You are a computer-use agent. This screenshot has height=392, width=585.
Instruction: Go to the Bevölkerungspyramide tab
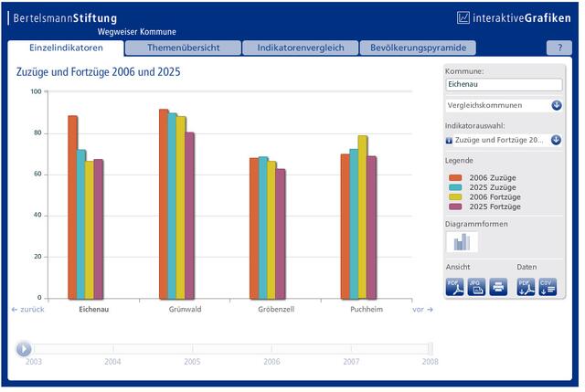coord(418,48)
